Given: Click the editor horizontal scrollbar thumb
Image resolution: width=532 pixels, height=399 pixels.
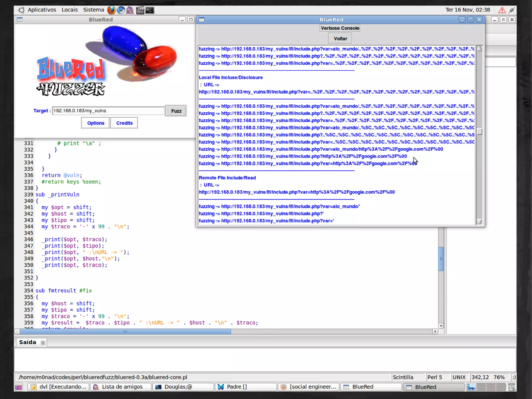Looking at the screenshot, I should [x=125, y=331].
